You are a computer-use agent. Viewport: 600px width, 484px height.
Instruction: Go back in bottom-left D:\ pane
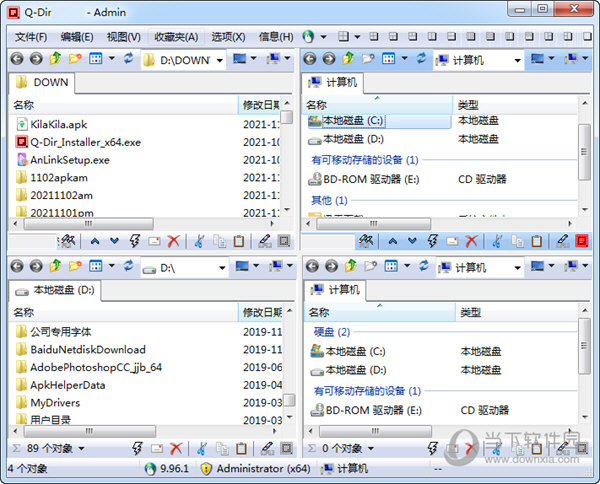(x=17, y=266)
